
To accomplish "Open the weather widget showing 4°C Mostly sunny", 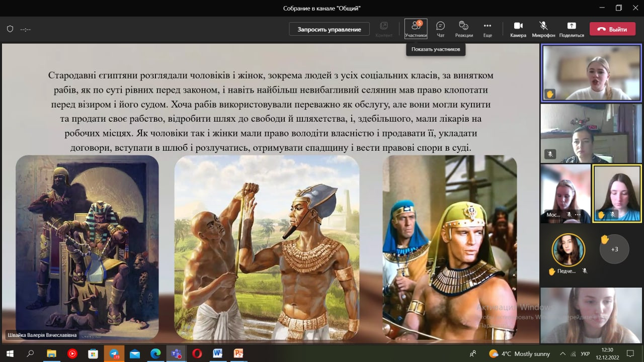I will pyautogui.click(x=520, y=353).
